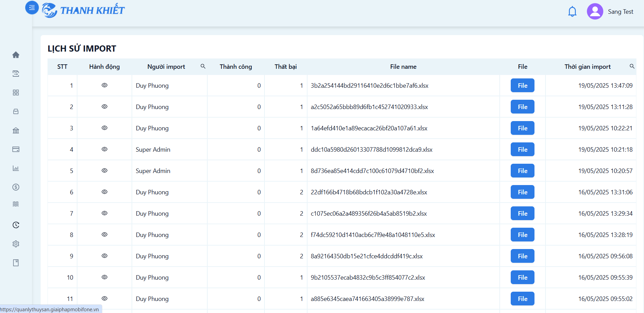Select timestamp 19/05/2025 13:47:09

605,86
